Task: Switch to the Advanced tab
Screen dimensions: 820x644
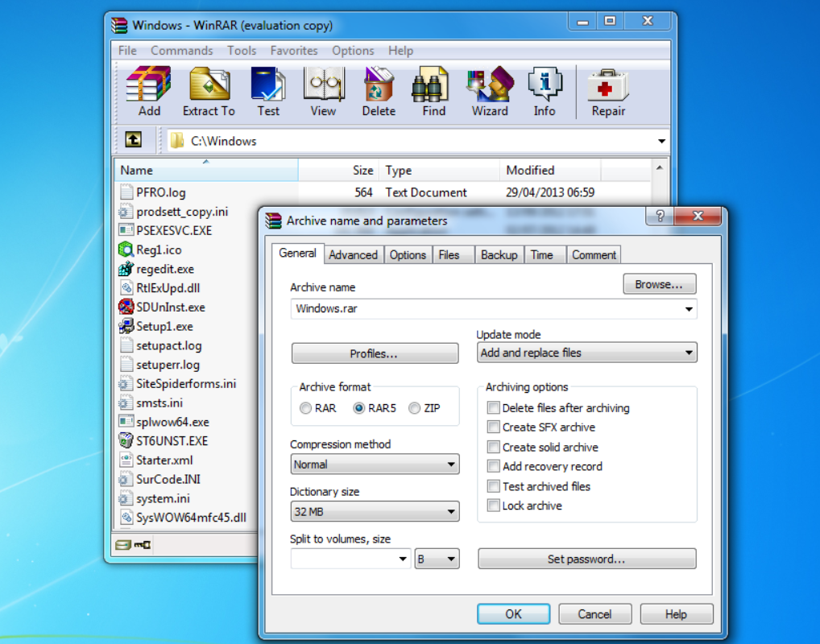Action: 353,255
